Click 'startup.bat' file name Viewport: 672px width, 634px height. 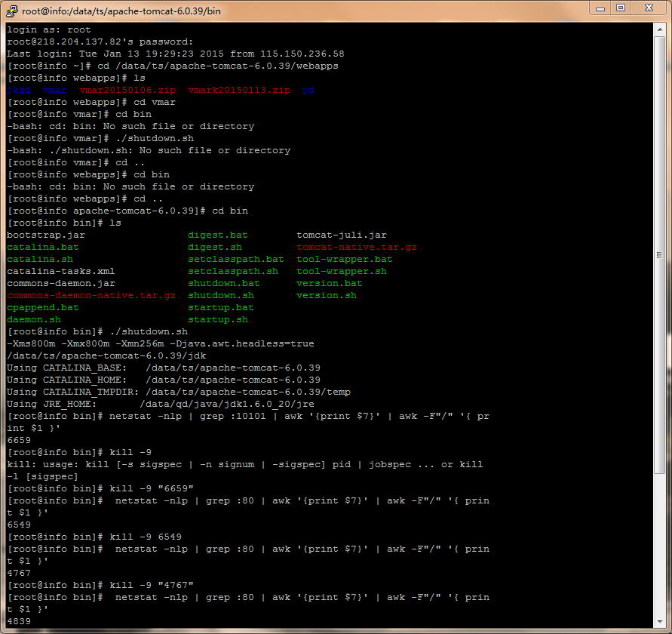(x=221, y=307)
